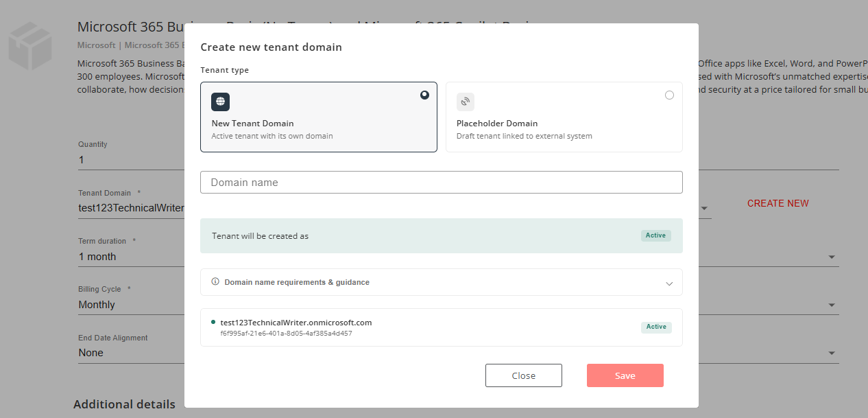Image resolution: width=868 pixels, height=418 pixels.
Task: Click the CREATE NEW link
Action: tap(777, 203)
